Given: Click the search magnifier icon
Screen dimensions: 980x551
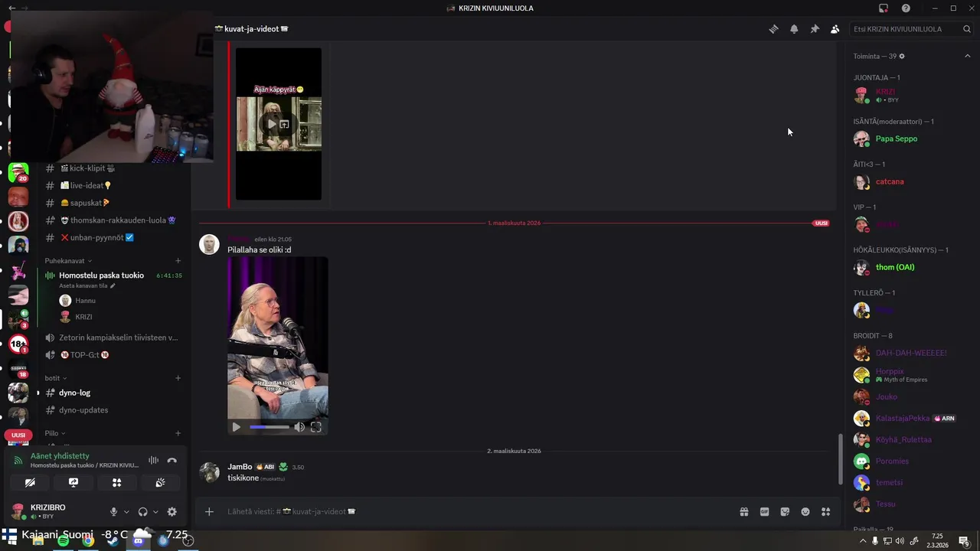Looking at the screenshot, I should pyautogui.click(x=967, y=29).
